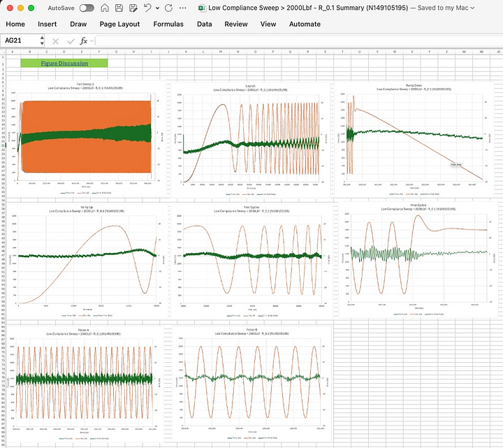Open the more commands ellipsis
Image resolution: width=503 pixels, height=448 pixels.
point(182,8)
